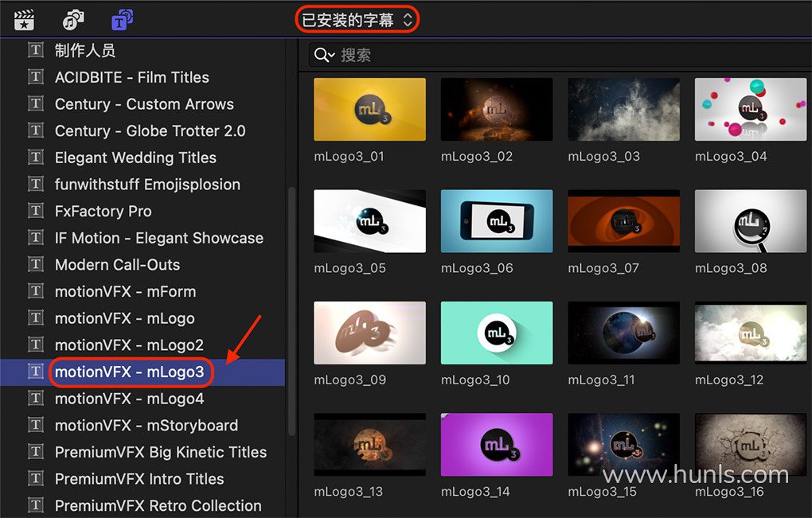The image size is (812, 518).
Task: Select Elegant Wedding Titles category
Action: 142,158
